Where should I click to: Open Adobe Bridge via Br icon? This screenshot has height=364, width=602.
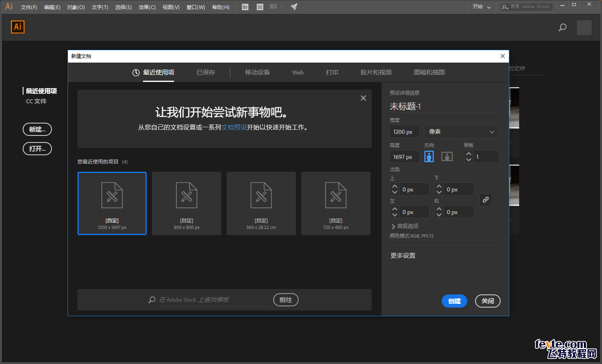[245, 7]
